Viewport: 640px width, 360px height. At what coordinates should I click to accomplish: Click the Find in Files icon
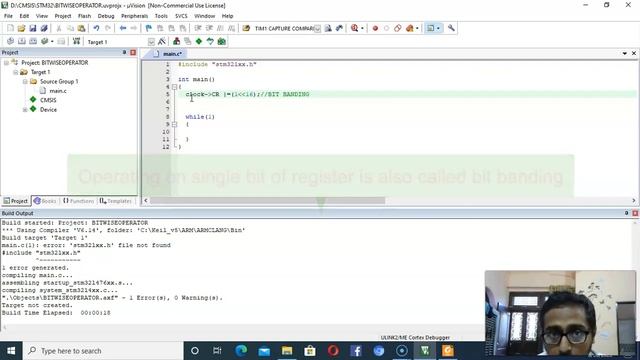[x=246, y=28]
